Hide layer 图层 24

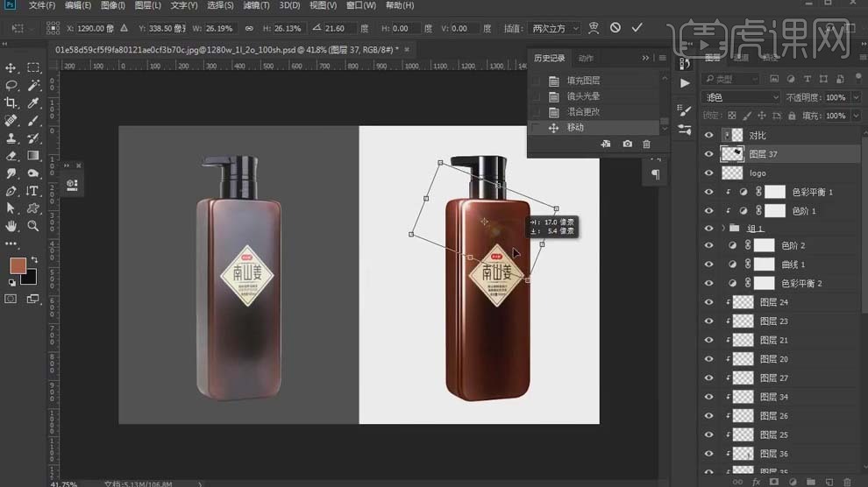pos(709,302)
